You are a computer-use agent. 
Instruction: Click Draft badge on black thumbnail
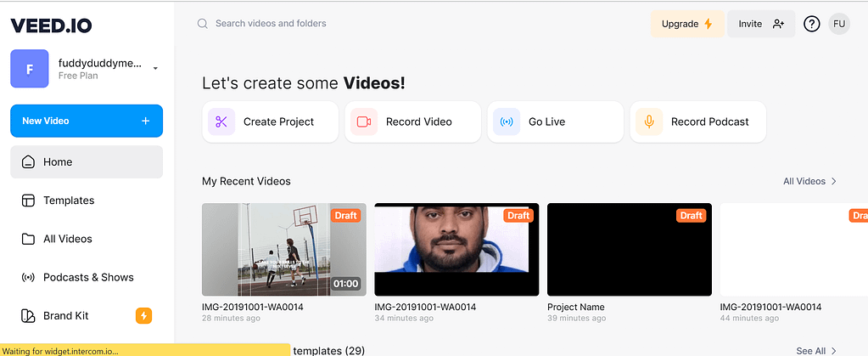coord(691,215)
